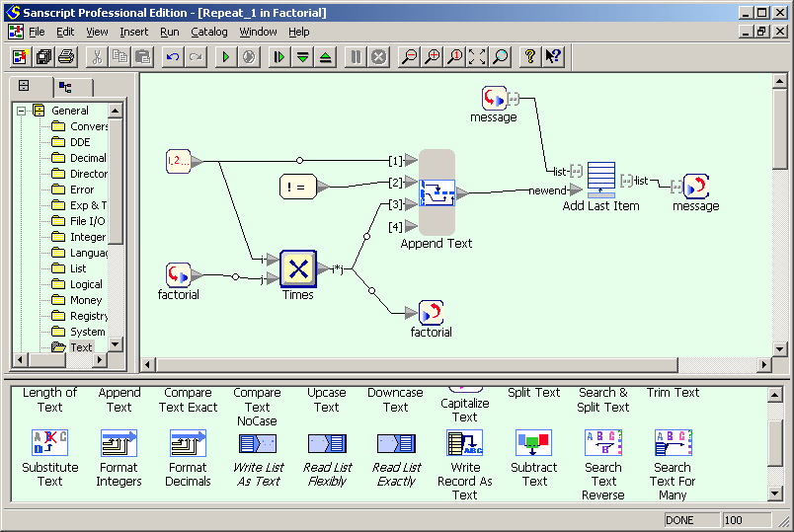The width and height of the screenshot is (794, 532).
Task: Activate the What's This help pointer
Action: [553, 56]
